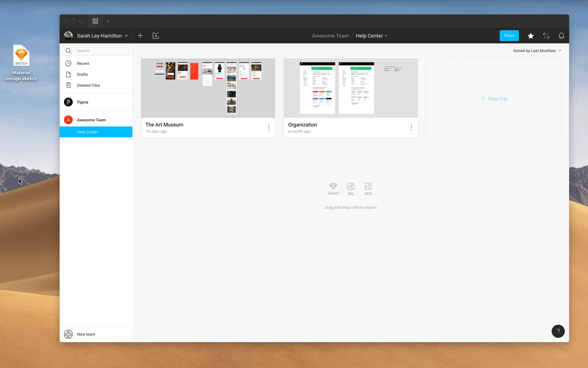Viewport: 588px width, 368px height.
Task: Click Sarah Ley-Hamilton's profile avatar
Action: 69,35
